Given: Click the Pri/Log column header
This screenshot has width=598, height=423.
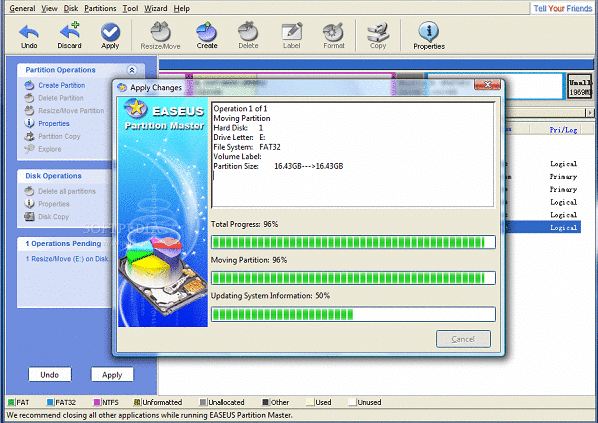Looking at the screenshot, I should pos(563,130).
